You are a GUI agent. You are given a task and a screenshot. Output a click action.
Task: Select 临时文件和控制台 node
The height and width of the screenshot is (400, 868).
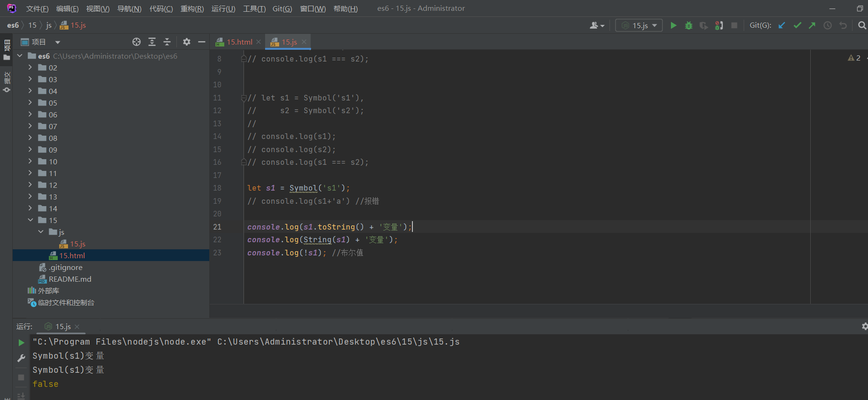click(61, 303)
